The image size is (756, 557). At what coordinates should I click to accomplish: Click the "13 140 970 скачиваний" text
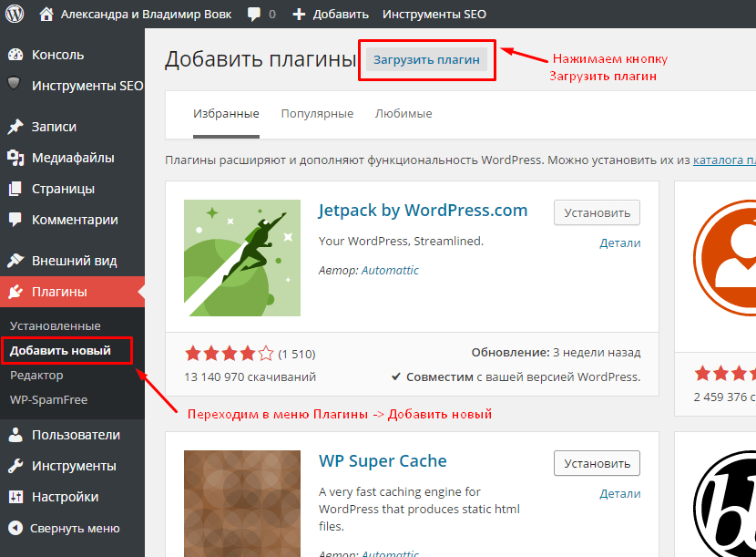point(250,377)
